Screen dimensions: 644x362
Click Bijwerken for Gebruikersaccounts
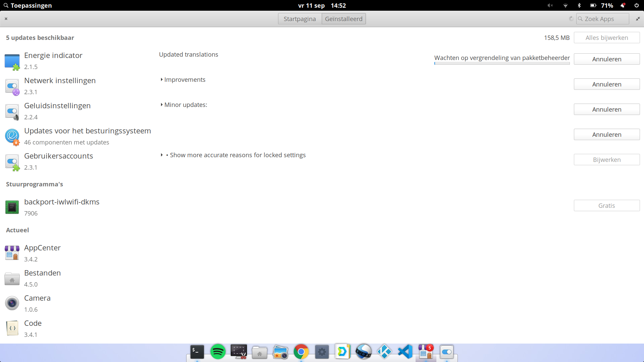[x=606, y=160]
